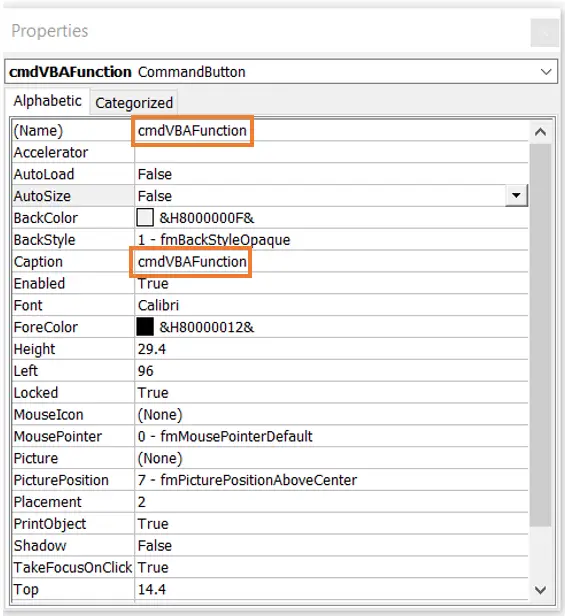Viewport: 565px width, 616px height.
Task: Click the Picture property label
Action: (x=36, y=458)
